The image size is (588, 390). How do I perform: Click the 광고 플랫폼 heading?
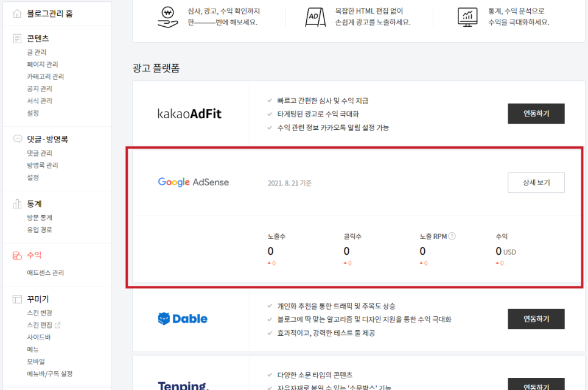[156, 68]
